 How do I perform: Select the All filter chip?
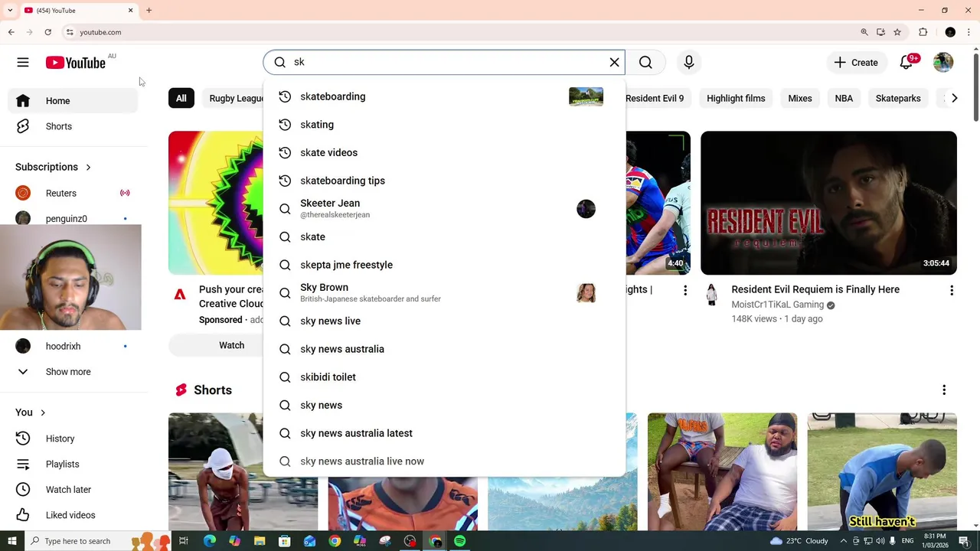tap(181, 98)
